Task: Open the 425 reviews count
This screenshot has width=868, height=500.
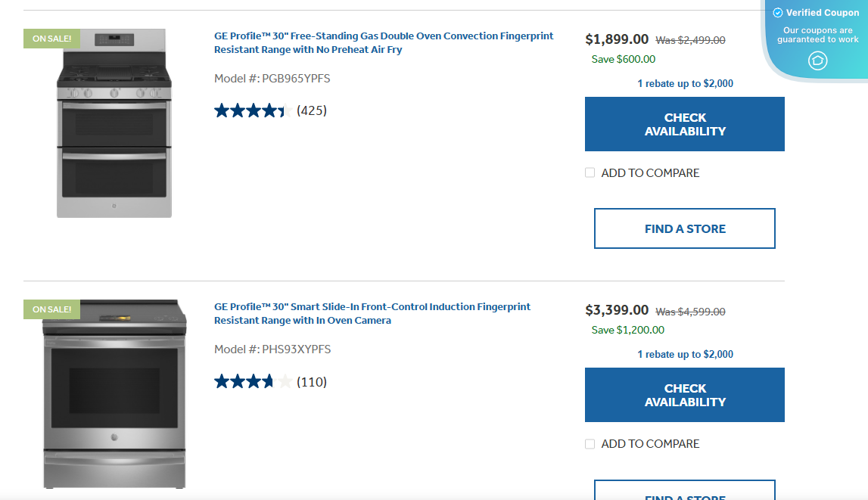Action: [312, 111]
